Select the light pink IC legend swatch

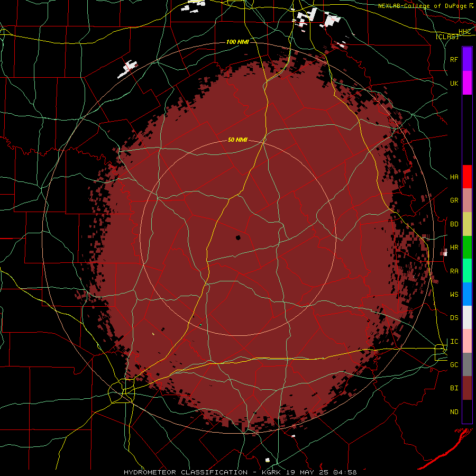point(467,341)
